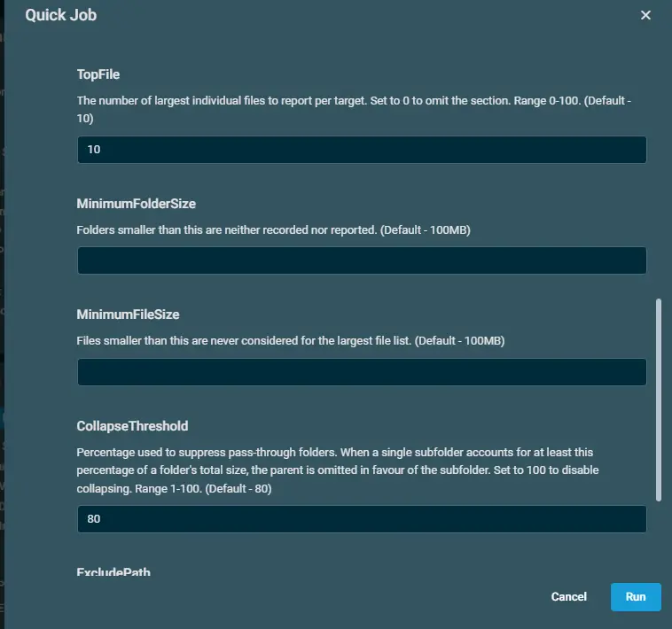Run the quick job
Viewport: 672px width, 629px height.
(x=636, y=596)
